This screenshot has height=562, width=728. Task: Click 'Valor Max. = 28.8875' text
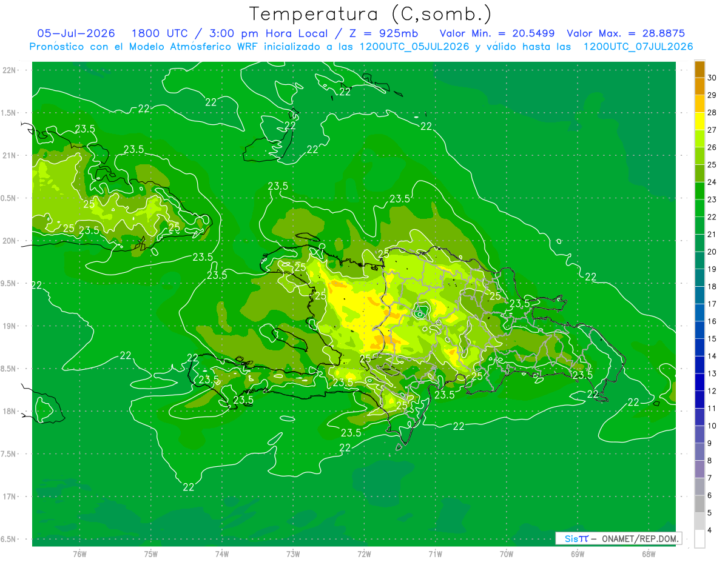[625, 33]
